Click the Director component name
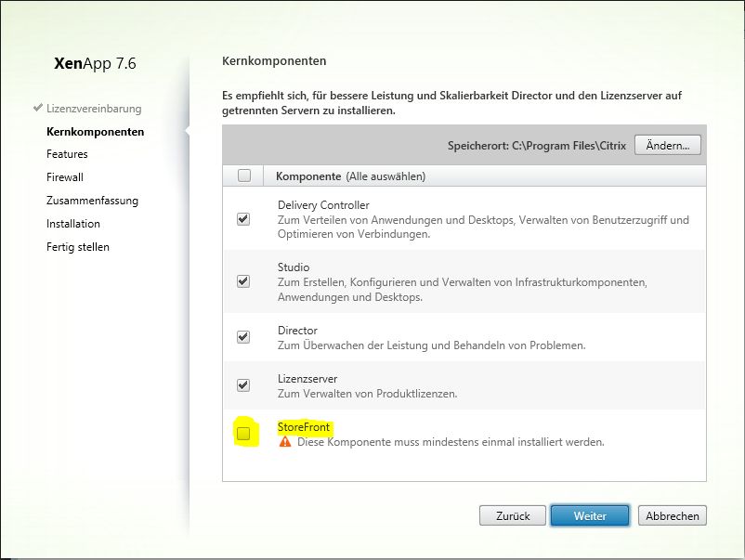 (x=297, y=331)
